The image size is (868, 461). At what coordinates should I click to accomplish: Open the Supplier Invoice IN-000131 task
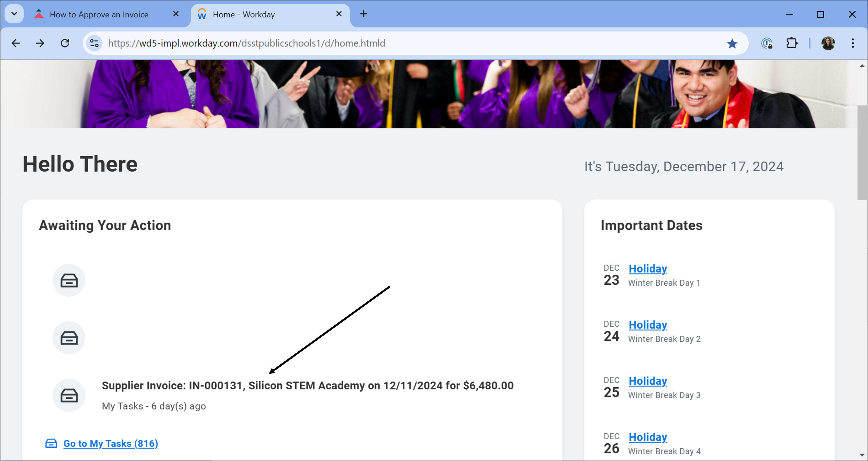[x=308, y=386]
